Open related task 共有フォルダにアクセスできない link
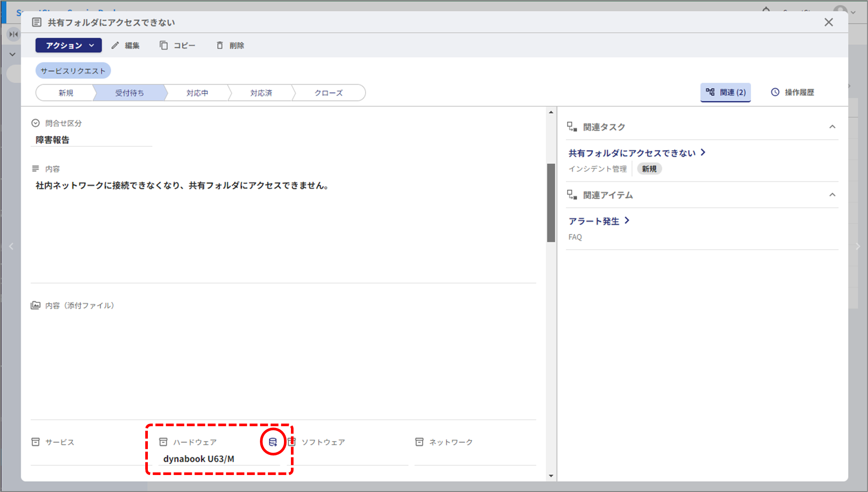 click(x=632, y=153)
